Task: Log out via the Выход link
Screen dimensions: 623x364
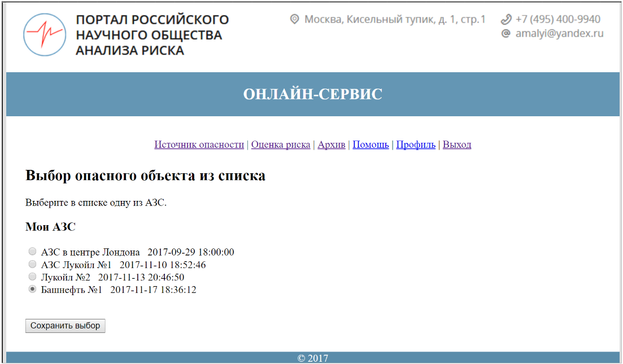Action: click(456, 144)
